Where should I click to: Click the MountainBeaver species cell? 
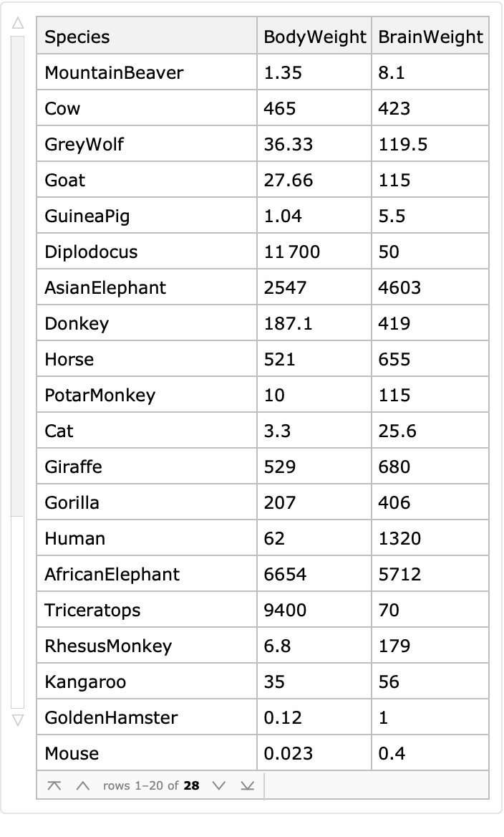[114, 72]
